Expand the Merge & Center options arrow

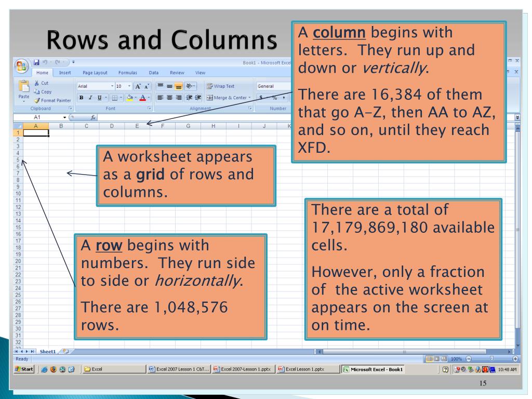tap(249, 98)
